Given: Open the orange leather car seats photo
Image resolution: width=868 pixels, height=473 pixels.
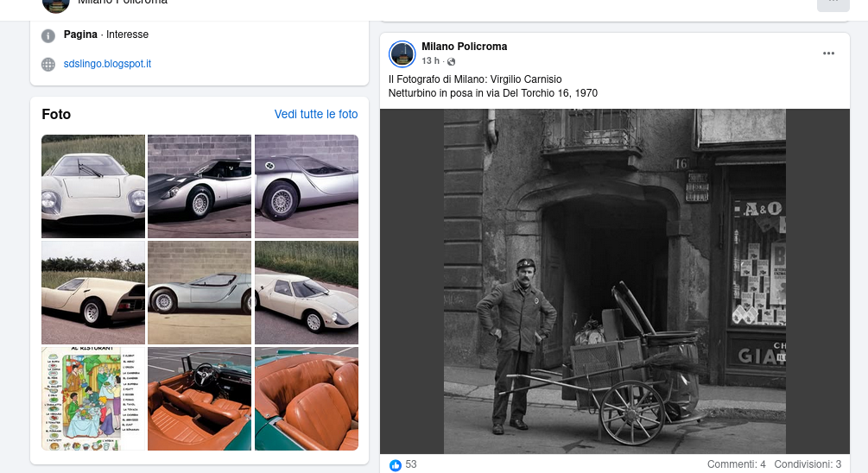Looking at the screenshot, I should (x=307, y=398).
